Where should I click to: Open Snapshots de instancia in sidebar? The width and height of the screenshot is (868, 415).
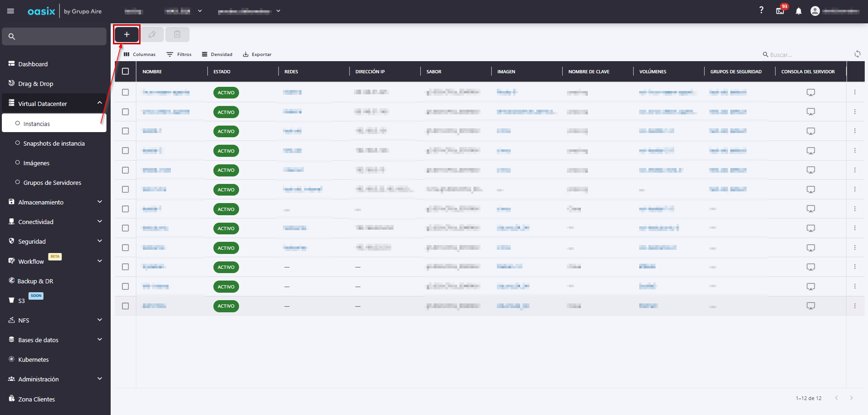pos(54,143)
